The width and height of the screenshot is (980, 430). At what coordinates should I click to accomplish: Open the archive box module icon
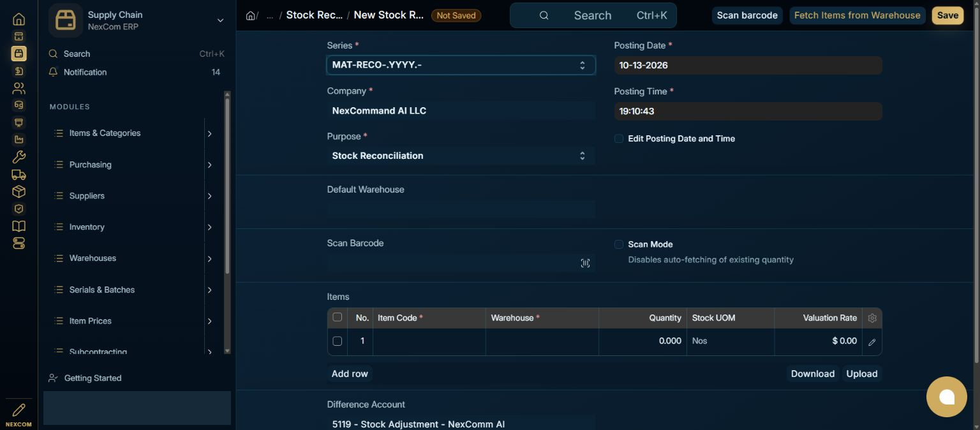coord(19,36)
